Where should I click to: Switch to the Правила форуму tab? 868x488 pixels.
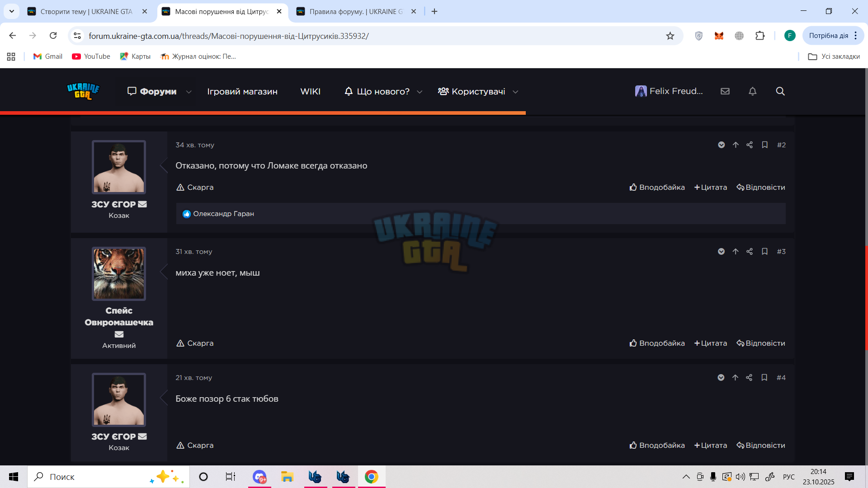coord(356,11)
